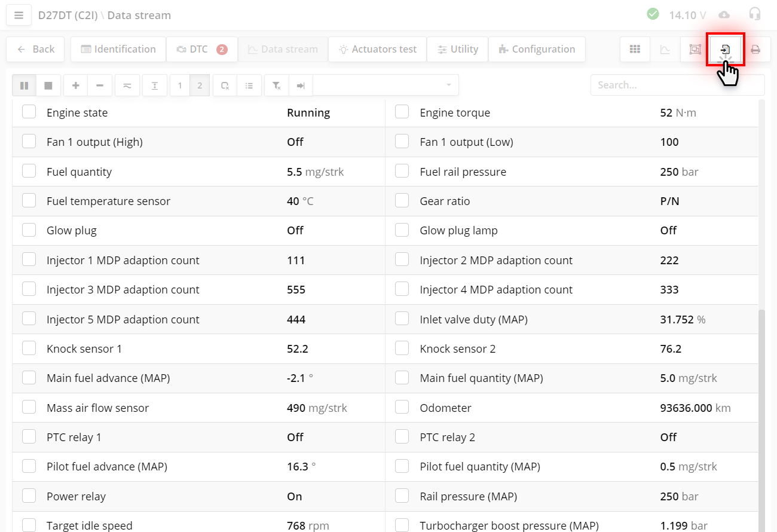The height and width of the screenshot is (532, 777).
Task: Click the cloud download icon
Action: tap(724, 15)
